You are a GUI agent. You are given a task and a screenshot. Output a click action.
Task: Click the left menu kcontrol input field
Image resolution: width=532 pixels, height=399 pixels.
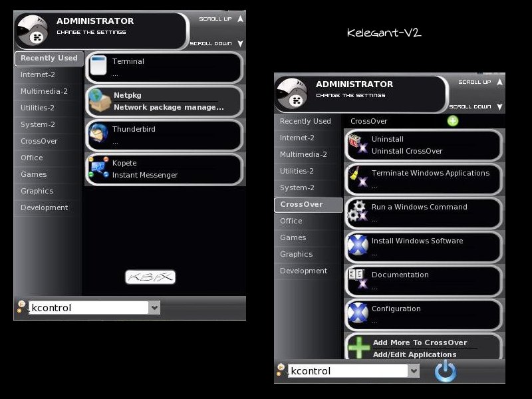(x=88, y=308)
